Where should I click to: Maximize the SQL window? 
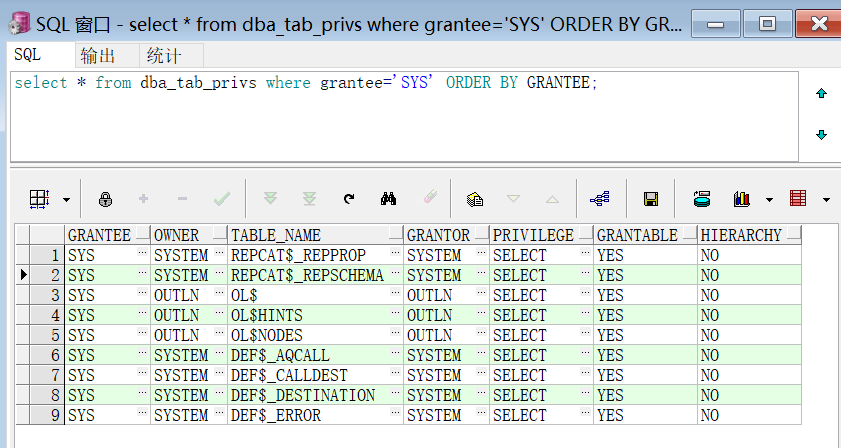[767, 24]
